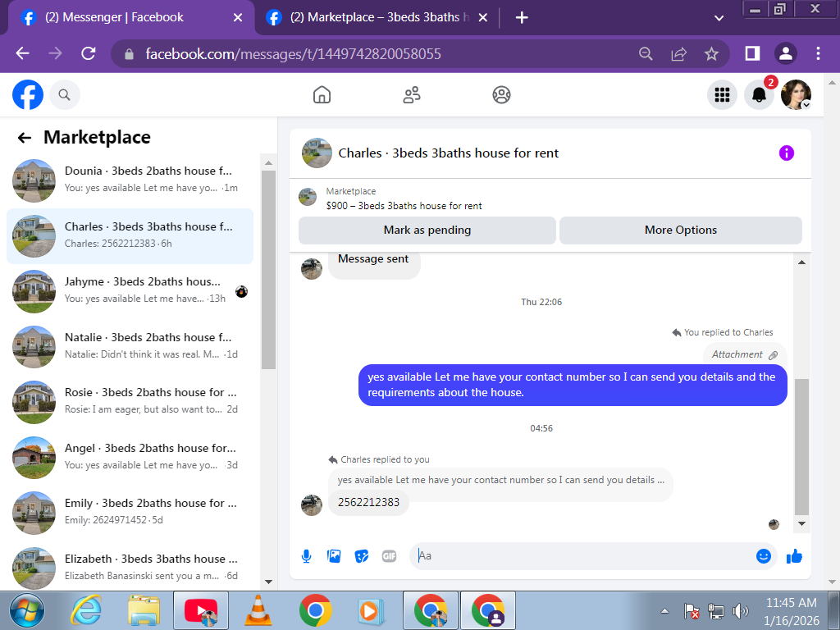Open conversation information purple icon
This screenshot has height=630, width=840.
pos(786,153)
